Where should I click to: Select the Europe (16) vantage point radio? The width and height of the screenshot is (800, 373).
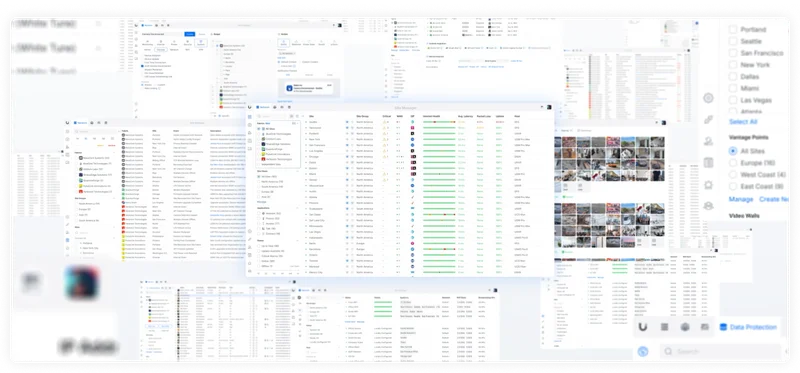pos(733,163)
